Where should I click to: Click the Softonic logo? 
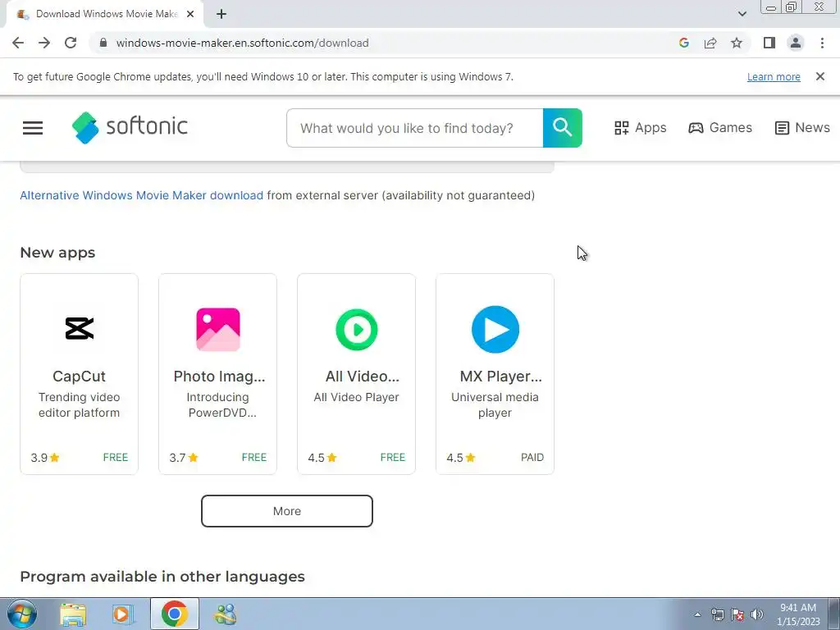(130, 127)
